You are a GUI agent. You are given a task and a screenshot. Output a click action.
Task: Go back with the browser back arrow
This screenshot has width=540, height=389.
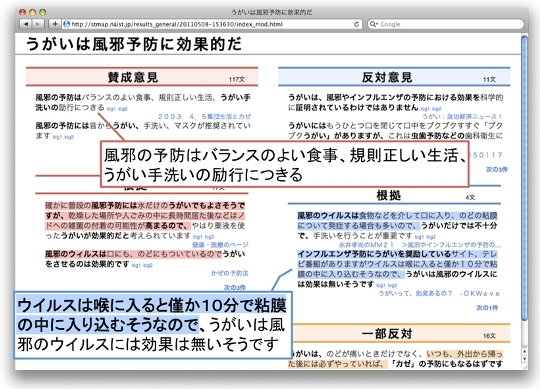click(26, 24)
